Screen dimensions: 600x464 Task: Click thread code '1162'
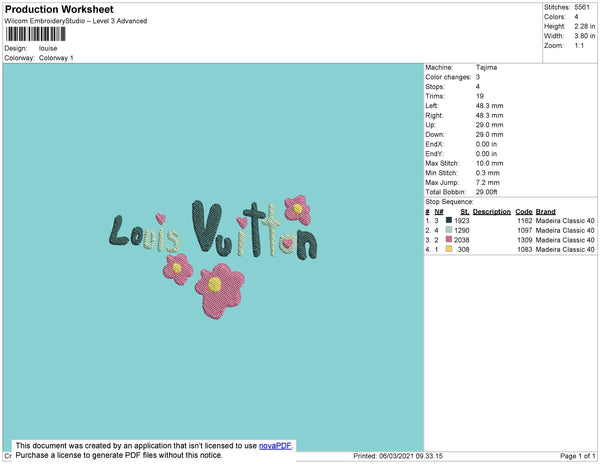tap(525, 221)
